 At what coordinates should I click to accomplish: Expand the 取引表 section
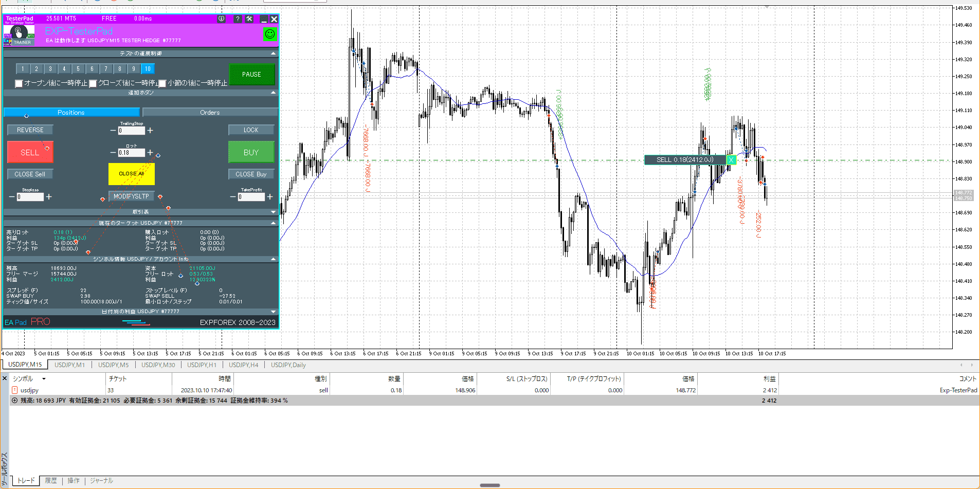273,212
